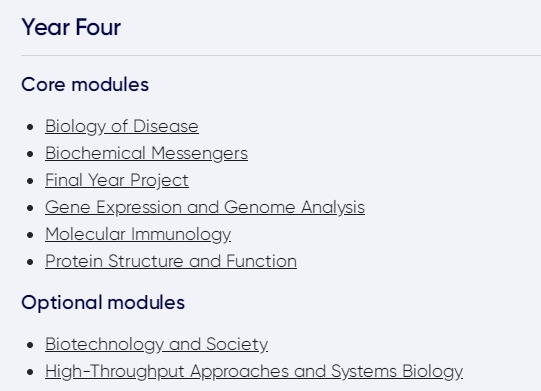Select the Molecular Immunology link
The image size is (541, 391).
(x=138, y=234)
